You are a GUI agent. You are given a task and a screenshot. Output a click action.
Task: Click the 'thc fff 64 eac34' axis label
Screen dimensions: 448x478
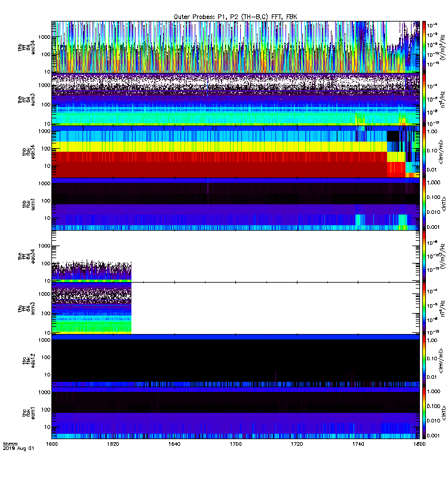pyautogui.click(x=26, y=256)
